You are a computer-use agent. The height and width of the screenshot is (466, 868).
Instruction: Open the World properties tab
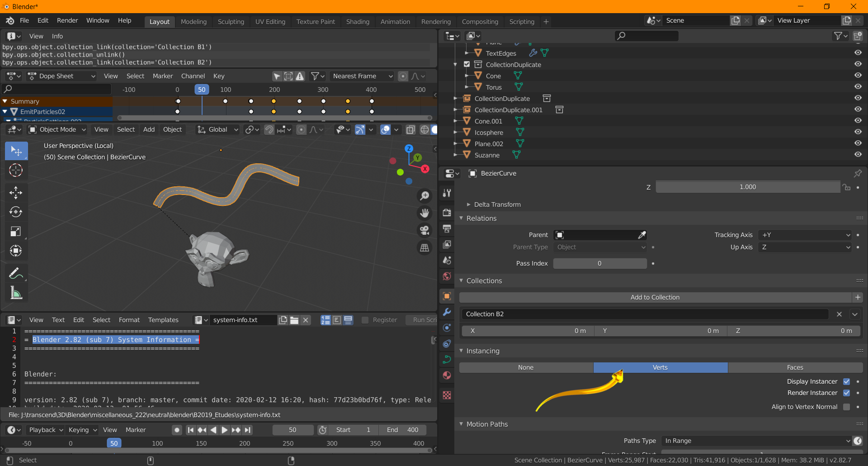[x=447, y=276]
